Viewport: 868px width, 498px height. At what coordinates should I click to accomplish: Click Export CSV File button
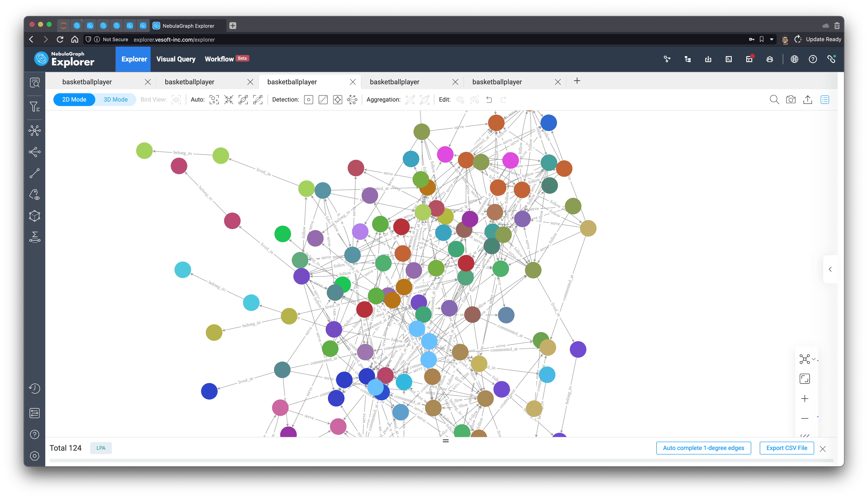click(x=787, y=448)
